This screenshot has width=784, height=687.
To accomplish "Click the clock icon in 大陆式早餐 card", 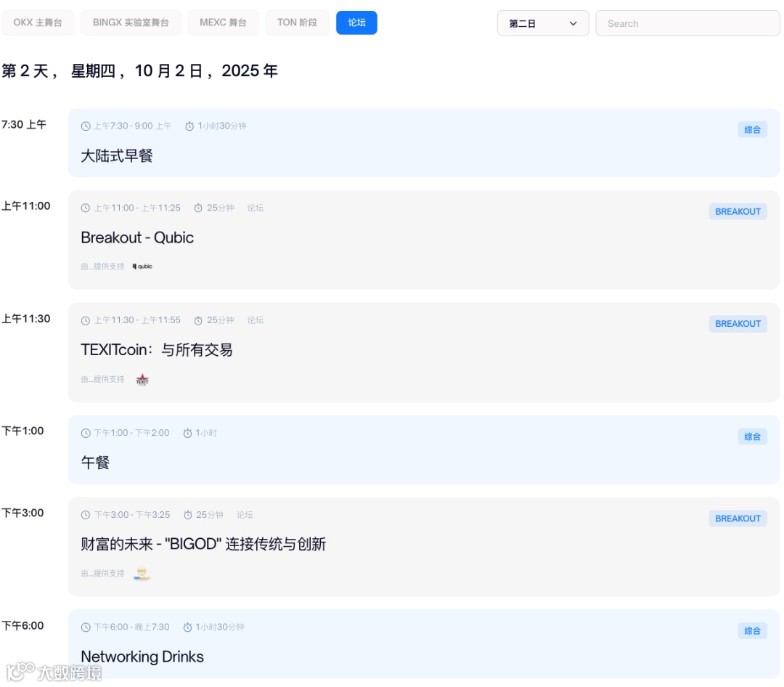I will [86, 126].
